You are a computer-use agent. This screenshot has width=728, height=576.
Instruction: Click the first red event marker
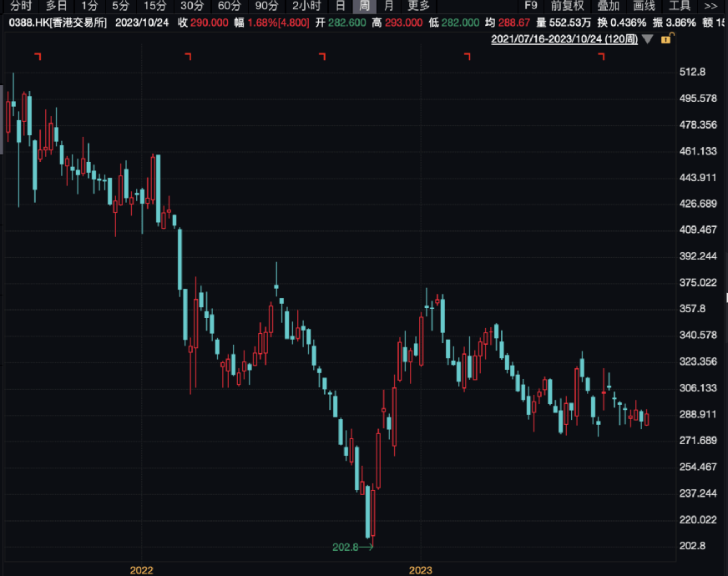[37, 56]
